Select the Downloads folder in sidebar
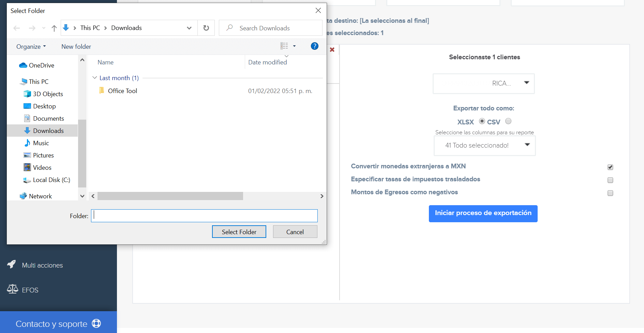 48,131
